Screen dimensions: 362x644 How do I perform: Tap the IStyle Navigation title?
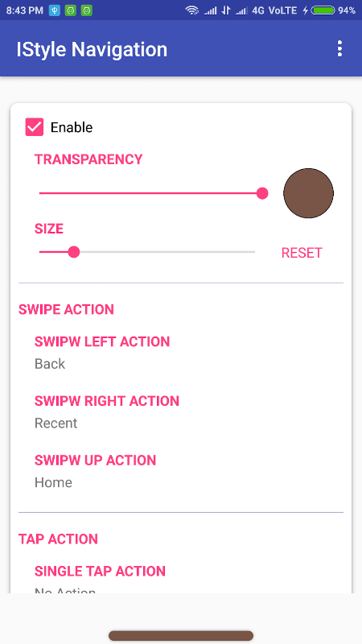pos(92,50)
